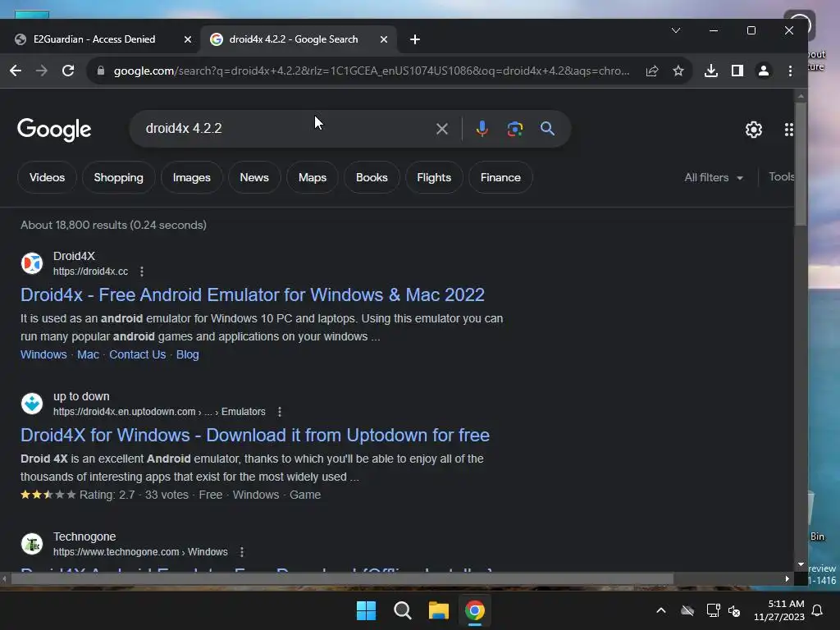
Task: Click scrollbar down arrow
Action: (x=801, y=564)
